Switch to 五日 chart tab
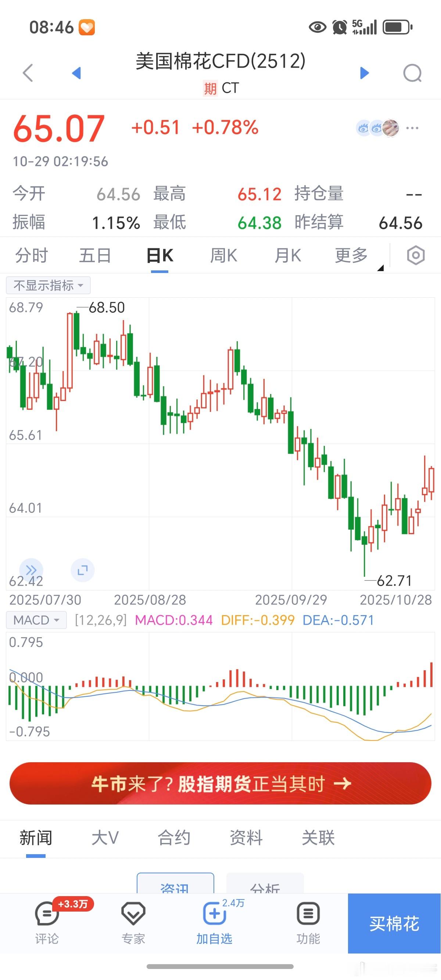This screenshot has width=441, height=980. point(95,255)
